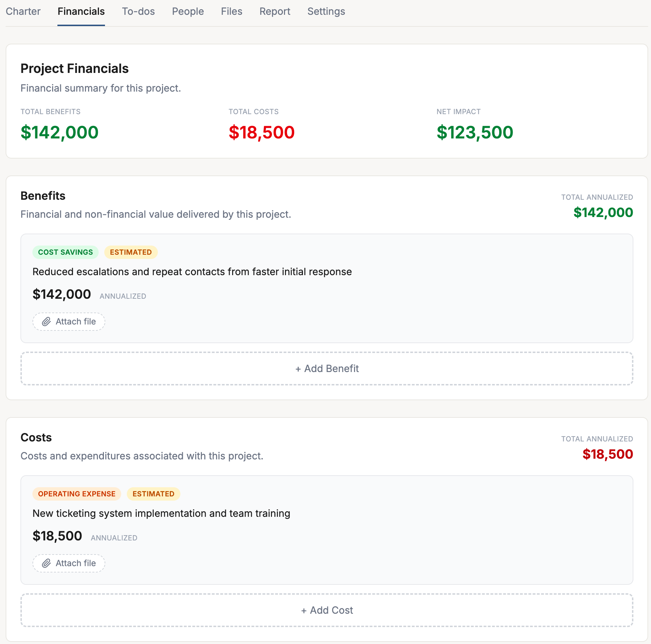Viewport: 651px width, 644px height.
Task: Open the Files tab
Action: coord(231,12)
